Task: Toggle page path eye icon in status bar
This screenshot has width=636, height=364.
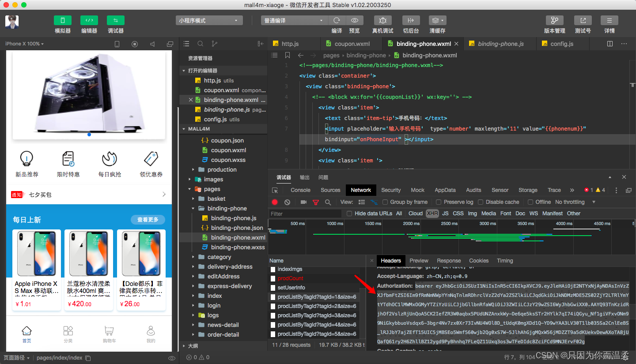Action: [172, 358]
